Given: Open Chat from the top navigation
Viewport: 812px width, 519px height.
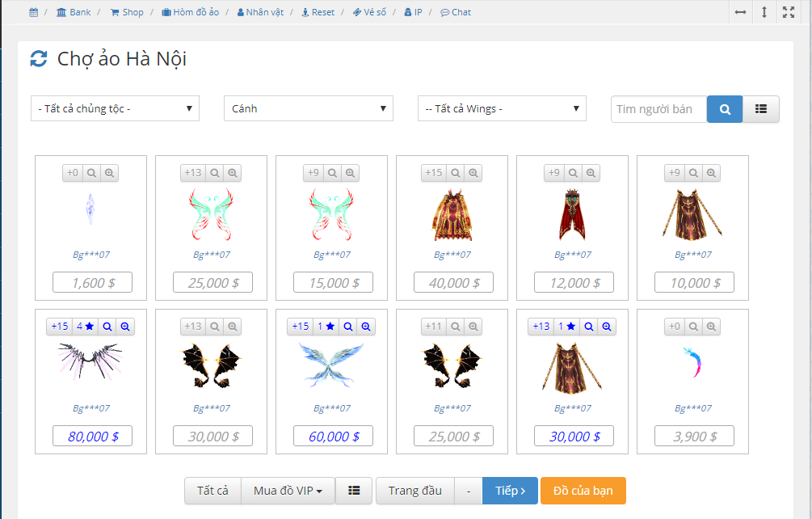Looking at the screenshot, I should pyautogui.click(x=456, y=12).
